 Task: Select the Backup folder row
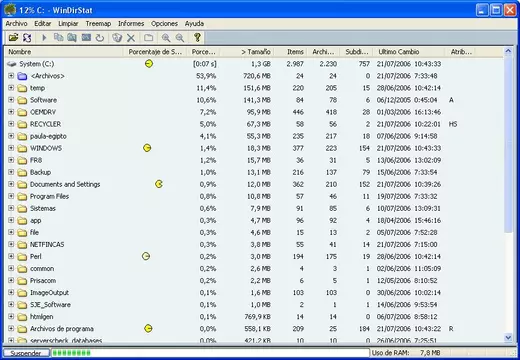tap(254, 172)
